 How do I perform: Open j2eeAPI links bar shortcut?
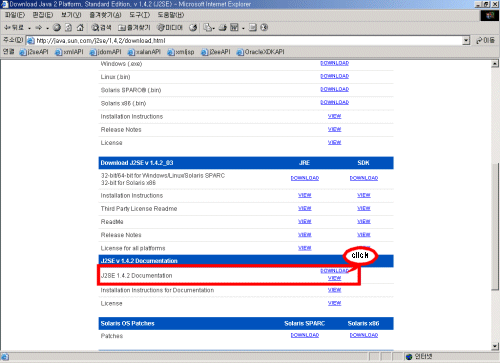[x=216, y=52]
